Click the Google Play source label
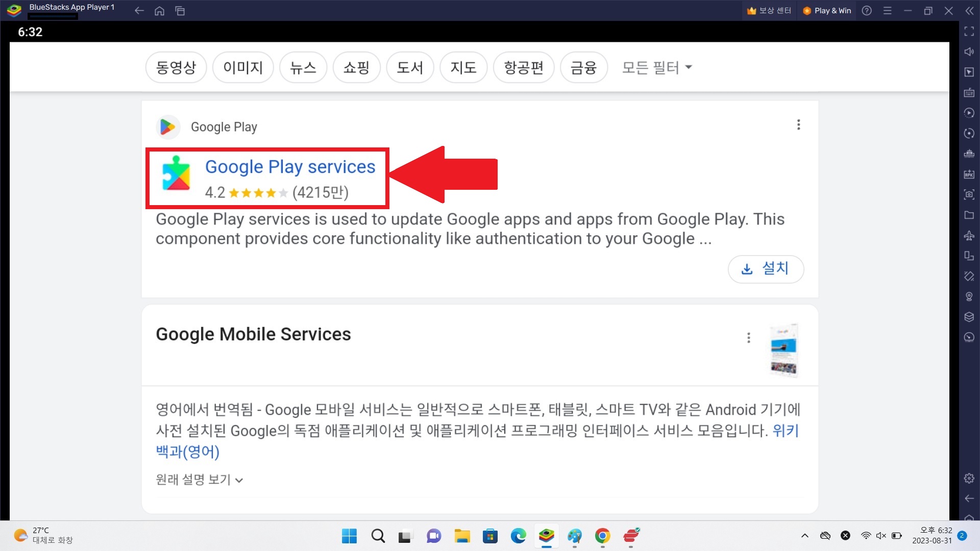Viewport: 980px width, 551px height. [224, 127]
